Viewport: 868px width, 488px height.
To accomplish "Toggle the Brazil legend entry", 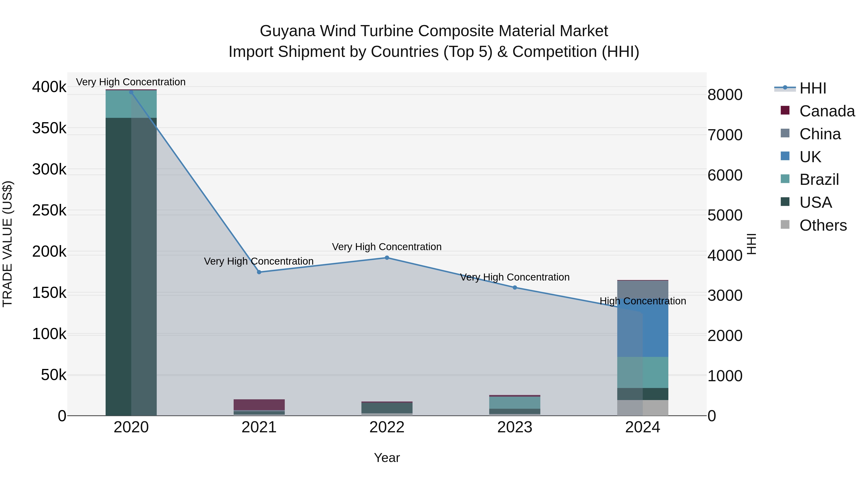I will point(810,180).
